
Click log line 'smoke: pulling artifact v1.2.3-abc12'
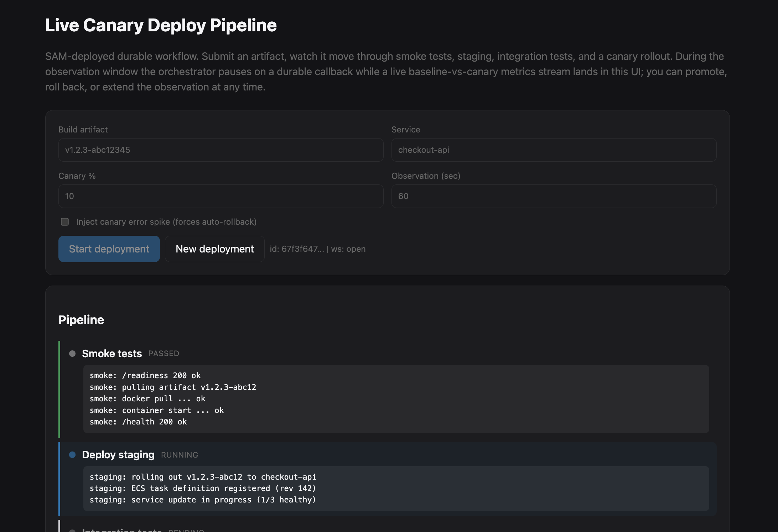pos(173,387)
